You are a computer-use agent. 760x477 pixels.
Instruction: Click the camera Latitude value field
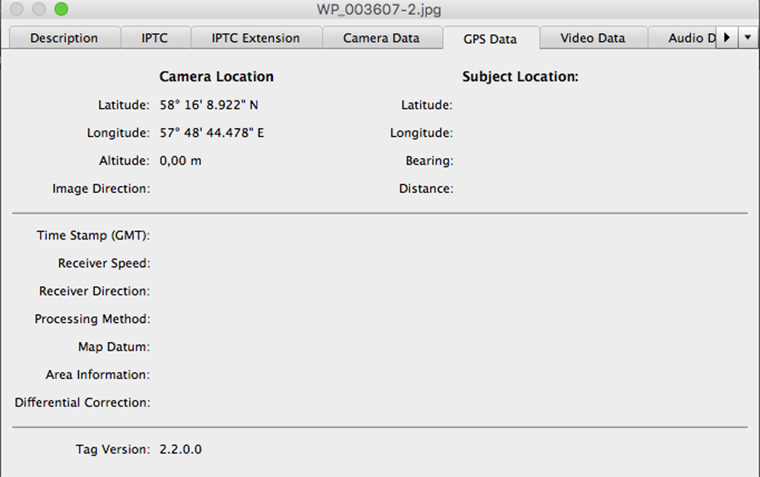209,104
